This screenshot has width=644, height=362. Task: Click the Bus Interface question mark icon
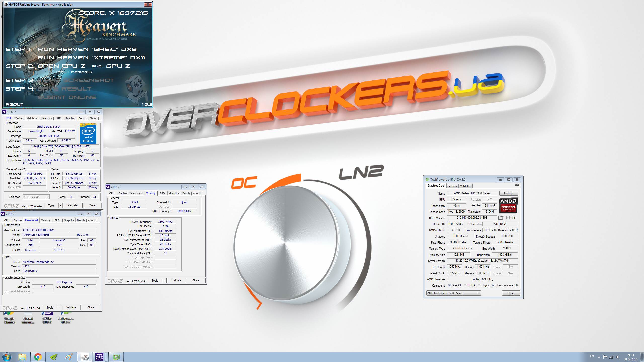[x=517, y=230]
